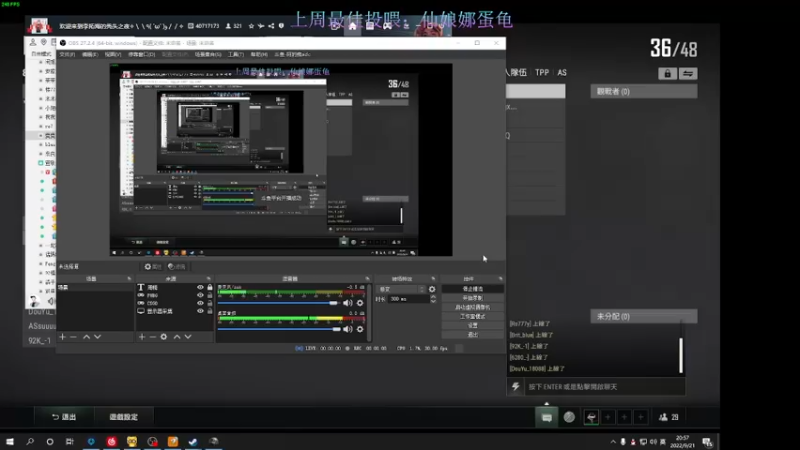This screenshot has height=450, width=800.
Task: Click the round globe icon in lobby bar
Action: (569, 417)
